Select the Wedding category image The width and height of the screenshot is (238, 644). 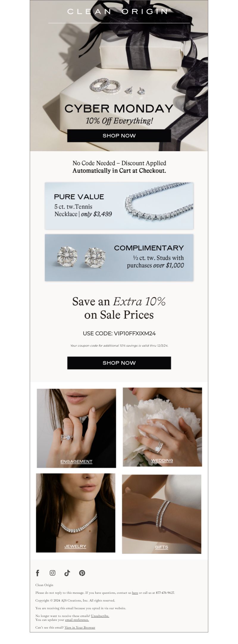tap(162, 427)
